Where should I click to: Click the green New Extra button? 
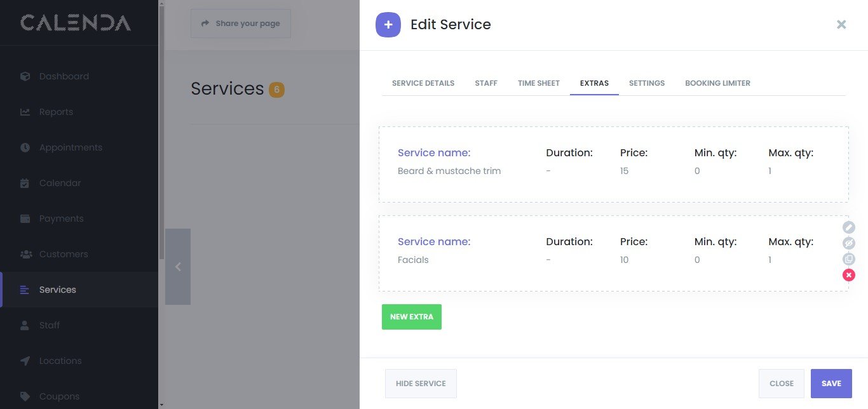click(412, 317)
